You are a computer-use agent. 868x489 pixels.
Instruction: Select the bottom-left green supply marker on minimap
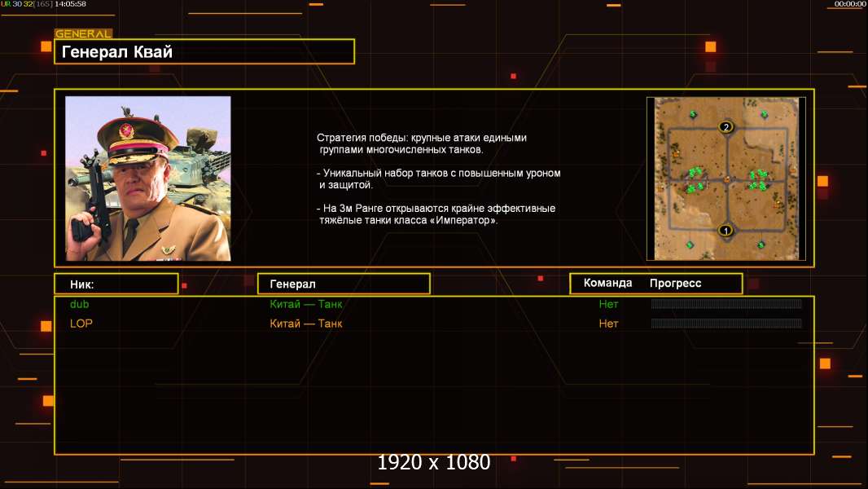[690, 244]
